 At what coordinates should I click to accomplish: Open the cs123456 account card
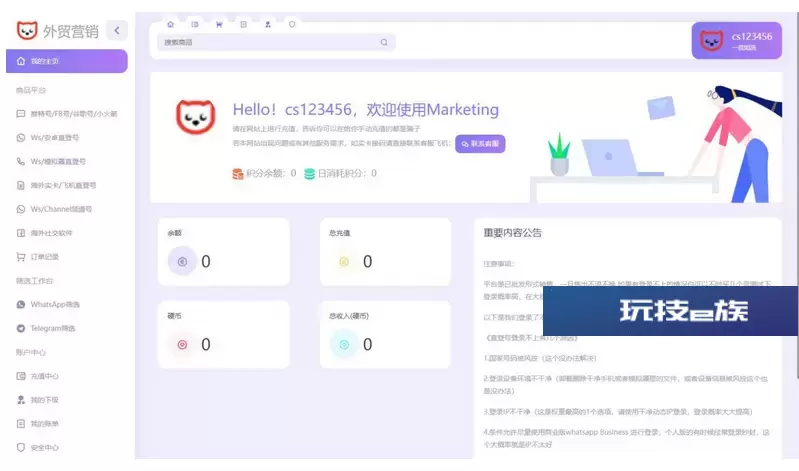737,40
